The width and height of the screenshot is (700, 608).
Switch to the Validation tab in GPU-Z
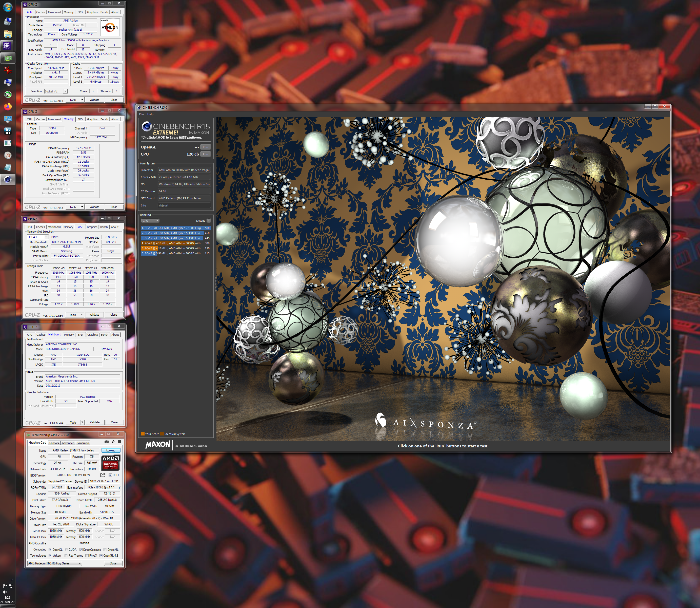[83, 443]
